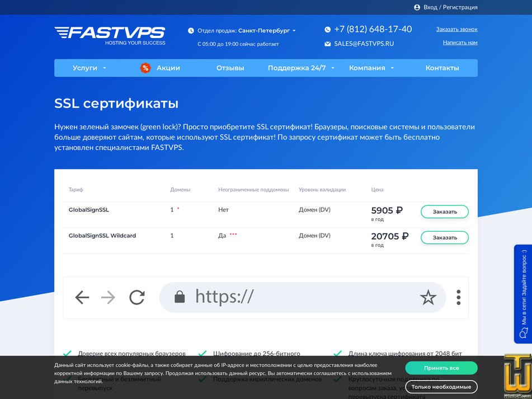This screenshot has width=532, height=399.
Task: Click checkmark beside Шифрование до 256-битного
Action: click(203, 354)
